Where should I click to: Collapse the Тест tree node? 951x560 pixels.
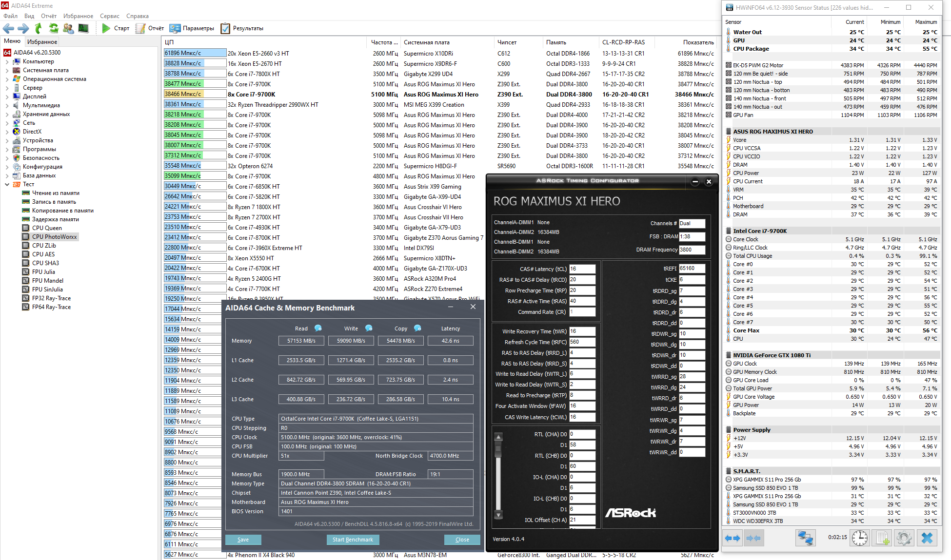click(x=7, y=184)
